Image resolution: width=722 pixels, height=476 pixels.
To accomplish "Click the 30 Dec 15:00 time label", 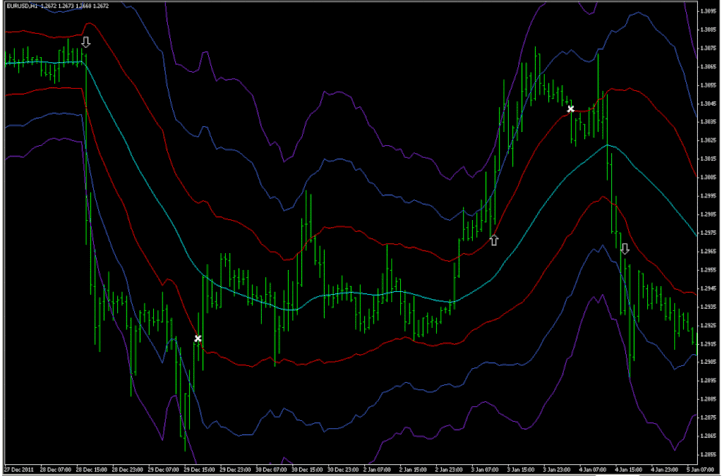I will click(x=307, y=470).
